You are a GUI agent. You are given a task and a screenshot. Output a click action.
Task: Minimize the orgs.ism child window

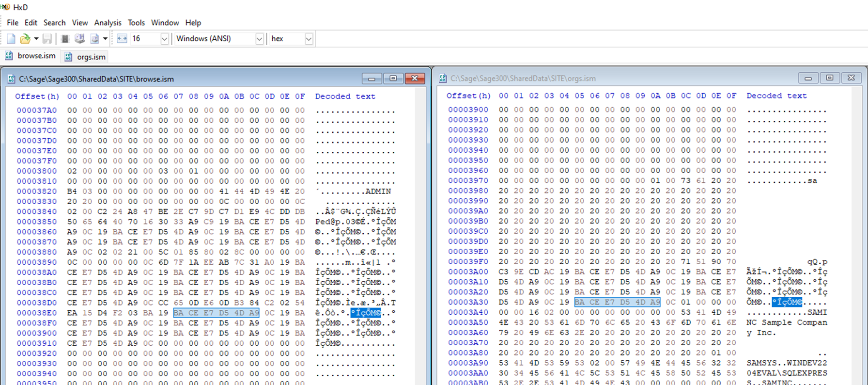[808, 78]
